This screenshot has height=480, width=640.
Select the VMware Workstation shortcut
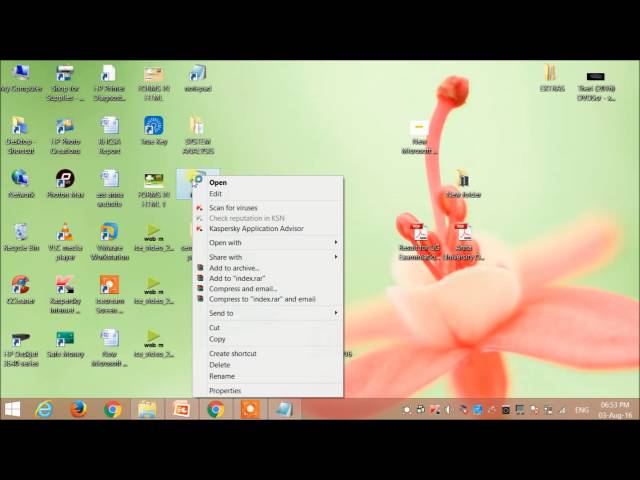pos(109,242)
